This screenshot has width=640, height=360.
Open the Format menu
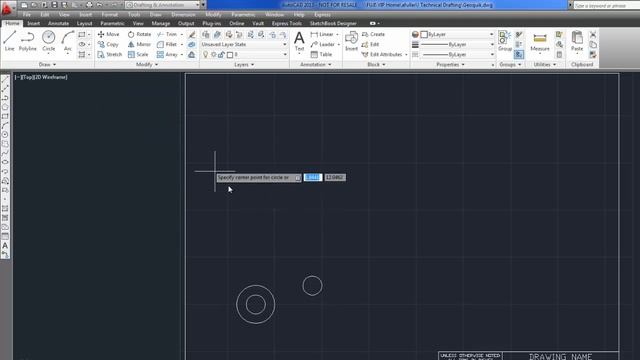pos(109,14)
